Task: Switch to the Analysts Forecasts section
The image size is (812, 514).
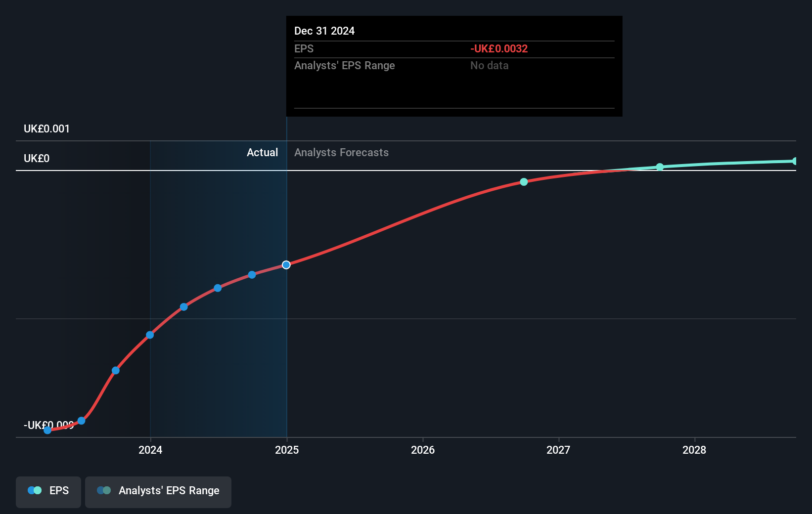Action: point(341,153)
